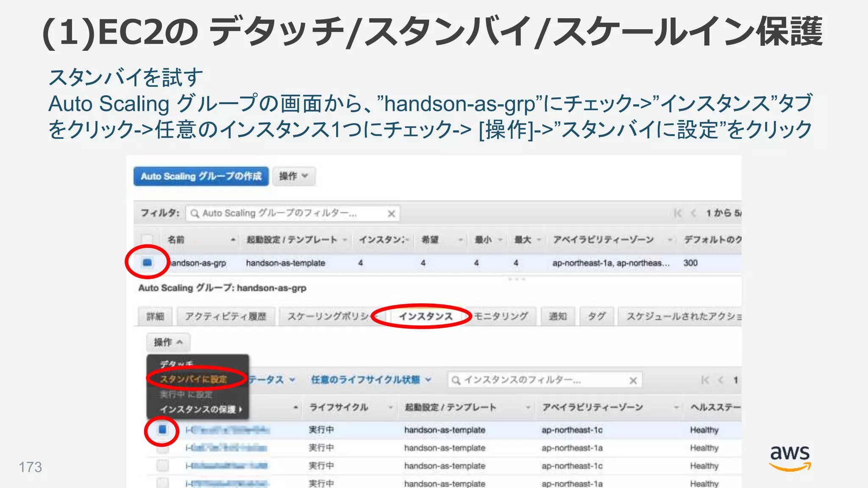This screenshot has height=488, width=868.
Task: Switch to the アクティビティ履歴 tab
Action: click(x=226, y=316)
